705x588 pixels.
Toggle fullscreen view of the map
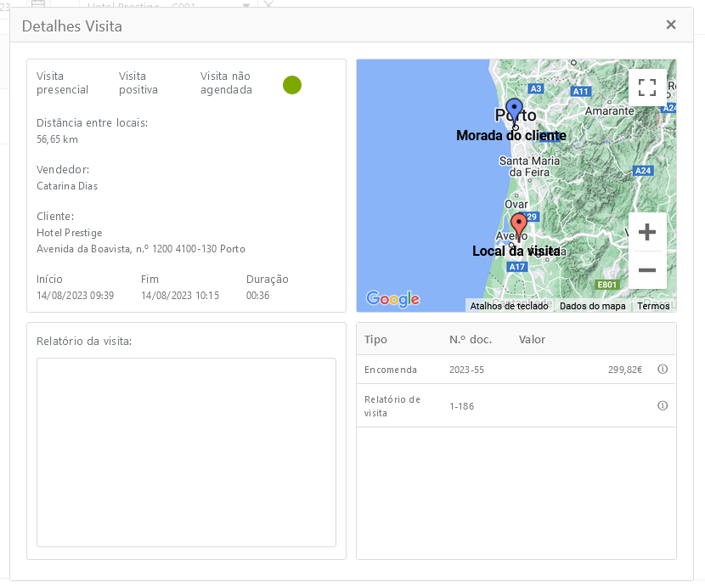coord(647,88)
